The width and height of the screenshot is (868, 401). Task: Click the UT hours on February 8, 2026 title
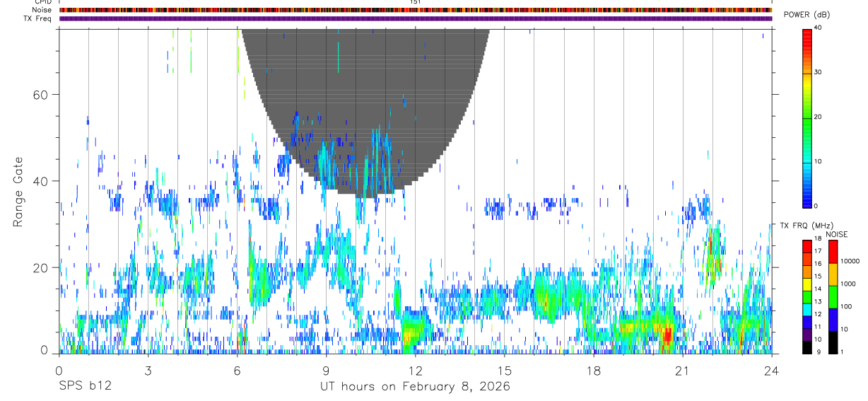[x=415, y=387]
